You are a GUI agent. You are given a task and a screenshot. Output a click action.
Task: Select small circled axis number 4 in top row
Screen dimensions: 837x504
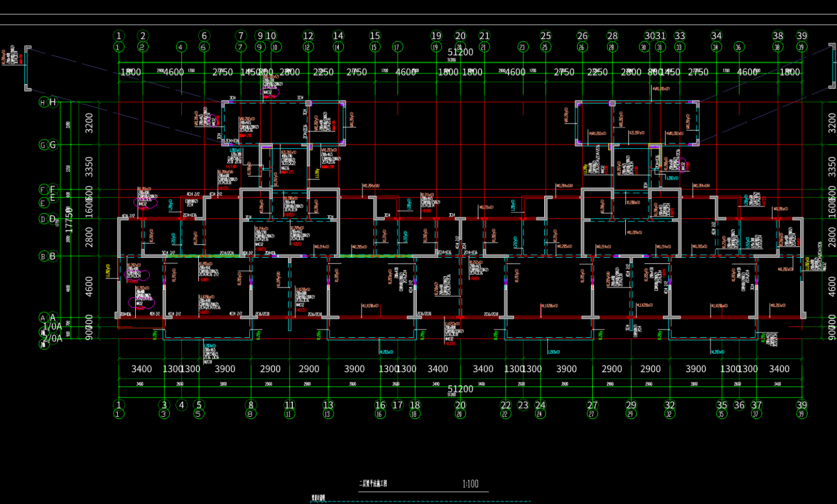[181, 47]
